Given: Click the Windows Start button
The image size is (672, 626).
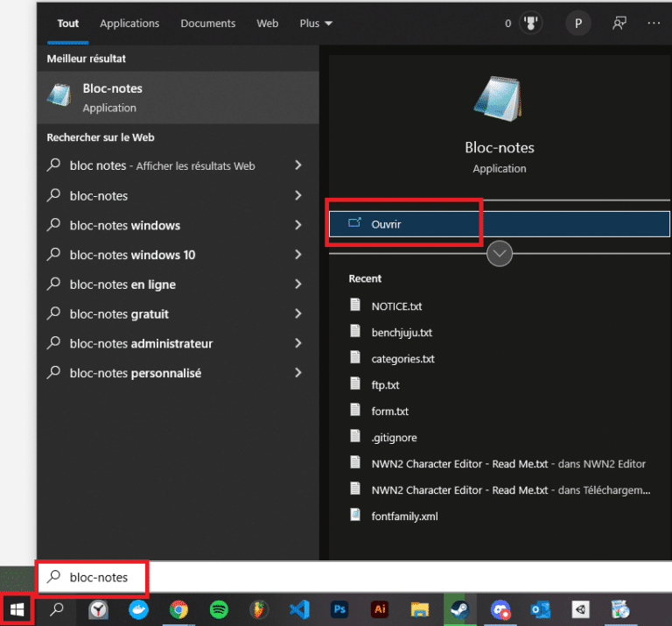Looking at the screenshot, I should pos(17,609).
